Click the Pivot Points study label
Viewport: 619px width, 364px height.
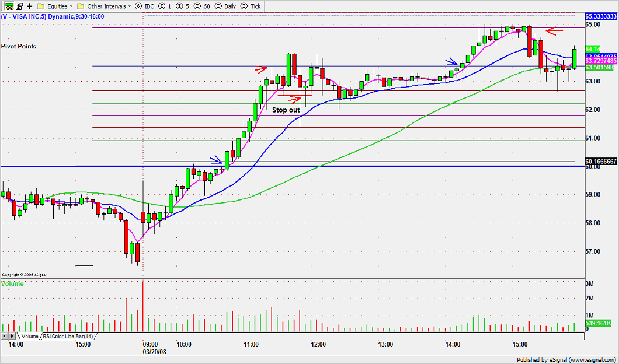pyautogui.click(x=19, y=46)
